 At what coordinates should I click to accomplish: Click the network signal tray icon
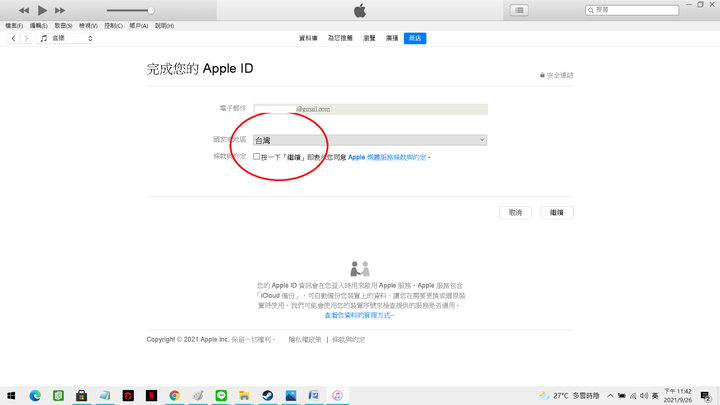pyautogui.click(x=633, y=395)
